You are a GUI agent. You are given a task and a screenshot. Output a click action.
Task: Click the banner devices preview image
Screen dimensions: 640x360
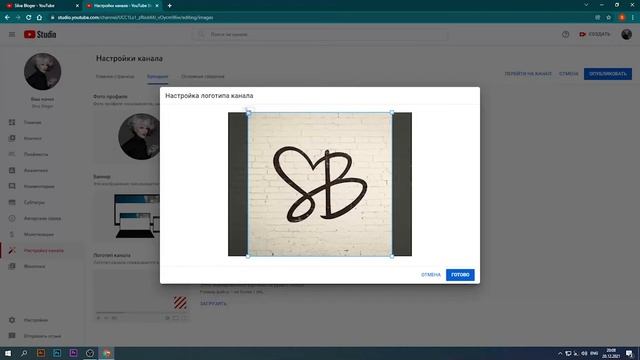(x=137, y=216)
